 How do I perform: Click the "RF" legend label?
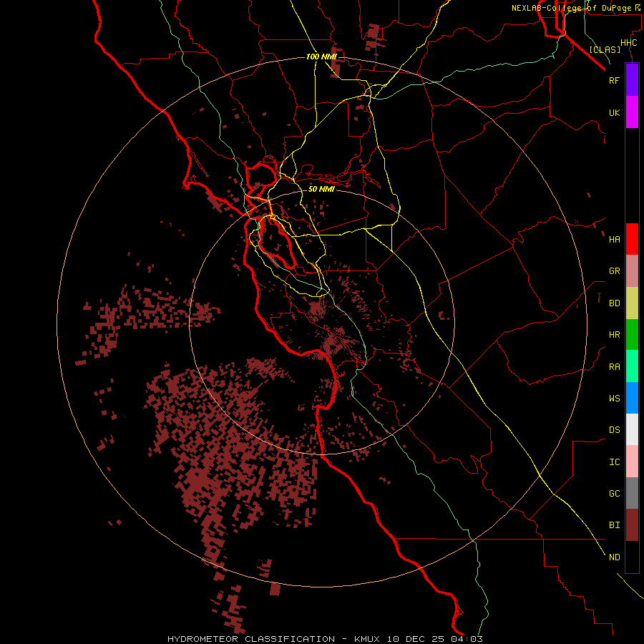coord(614,80)
